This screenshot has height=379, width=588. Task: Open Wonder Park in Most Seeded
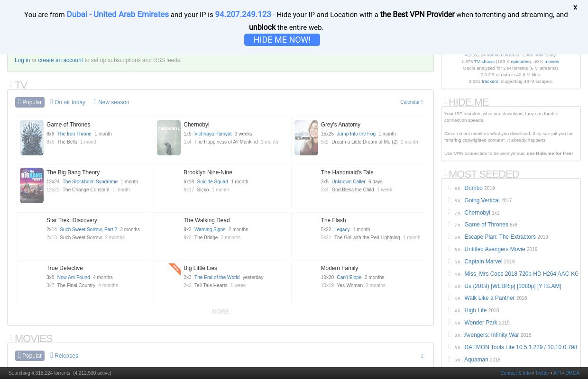pyautogui.click(x=481, y=323)
